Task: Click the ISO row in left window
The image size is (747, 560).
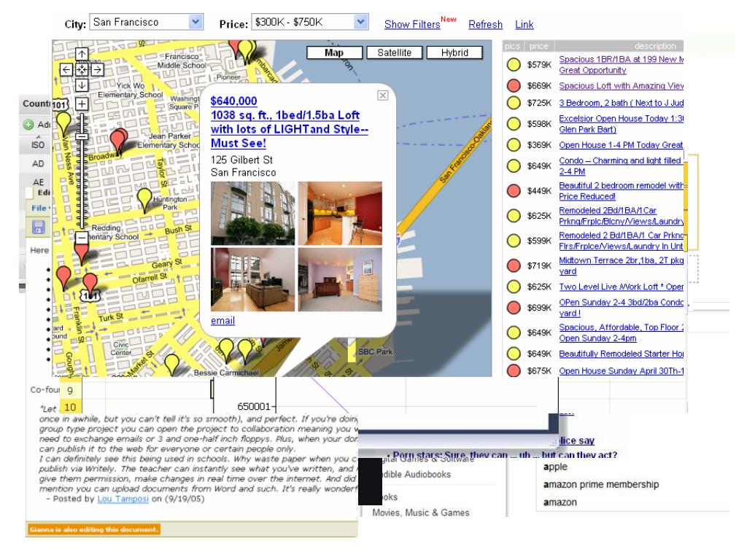Action: 38,145
